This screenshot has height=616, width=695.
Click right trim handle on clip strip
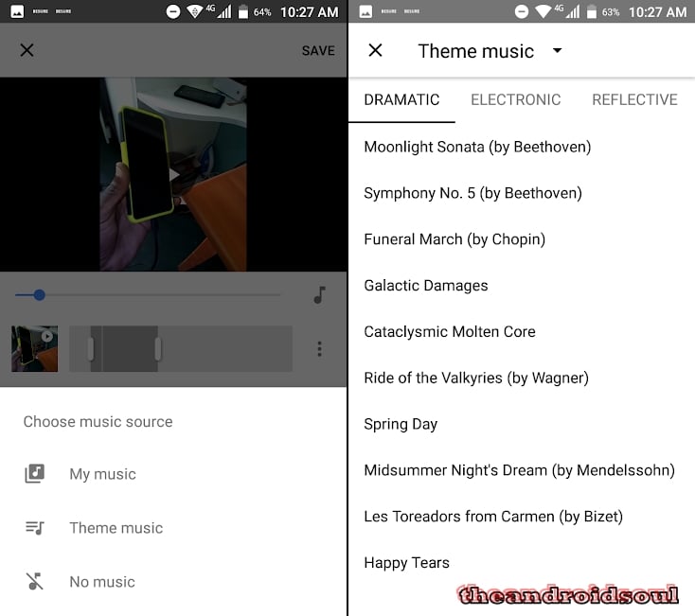pos(158,348)
